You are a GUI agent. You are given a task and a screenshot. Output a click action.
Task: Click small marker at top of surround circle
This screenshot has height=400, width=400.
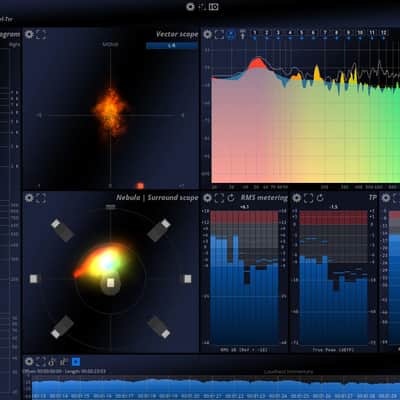click(x=111, y=207)
